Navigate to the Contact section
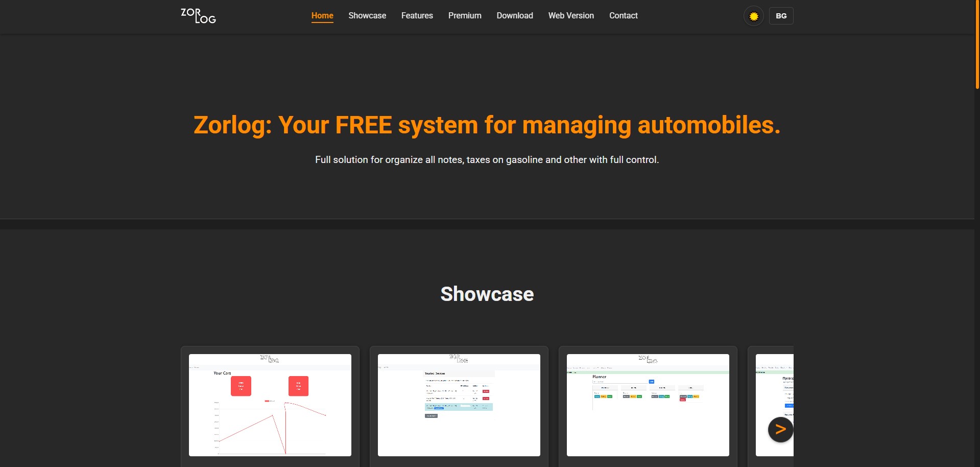The height and width of the screenshot is (467, 980). (623, 16)
